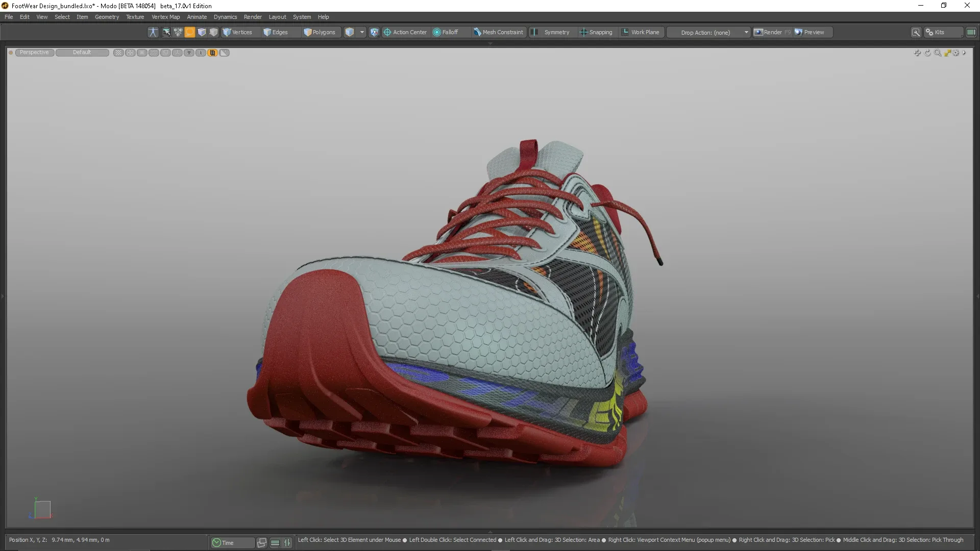Click the search magnifier toolbar icon

[x=916, y=32]
